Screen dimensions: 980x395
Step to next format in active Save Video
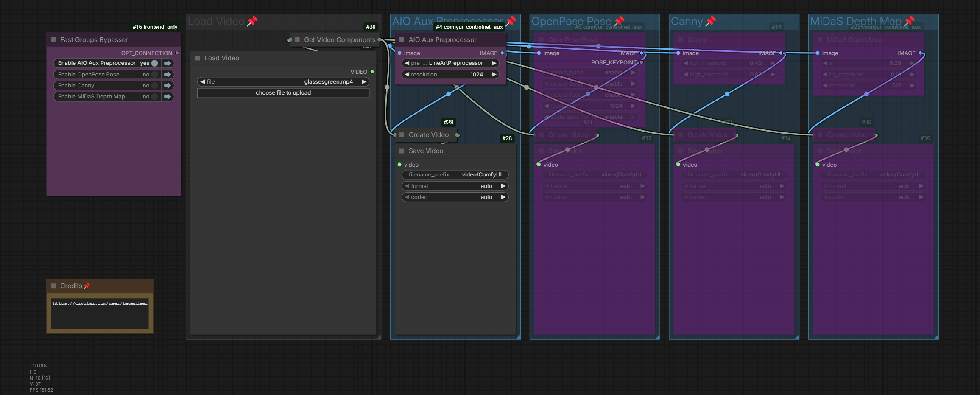[503, 186]
